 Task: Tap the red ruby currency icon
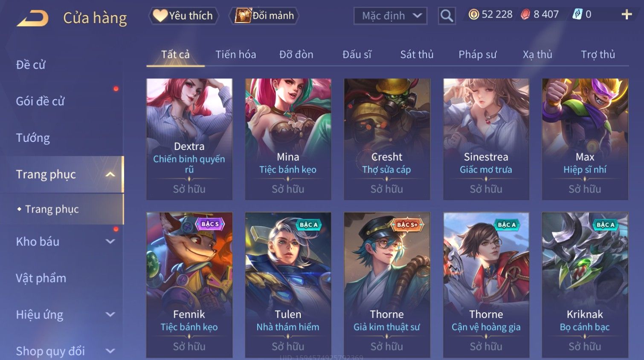(525, 14)
